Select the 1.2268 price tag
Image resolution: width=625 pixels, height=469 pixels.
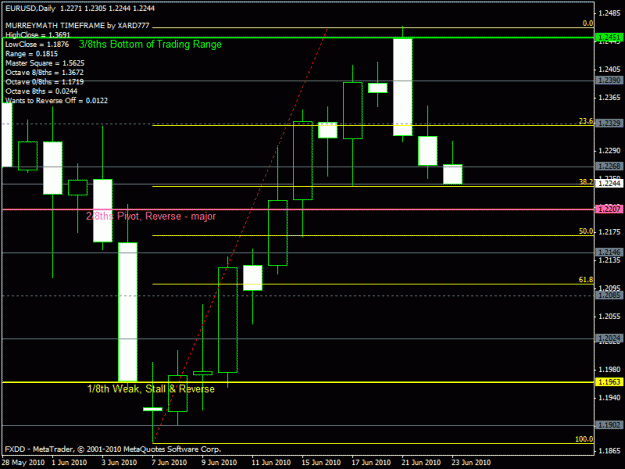tap(609, 166)
